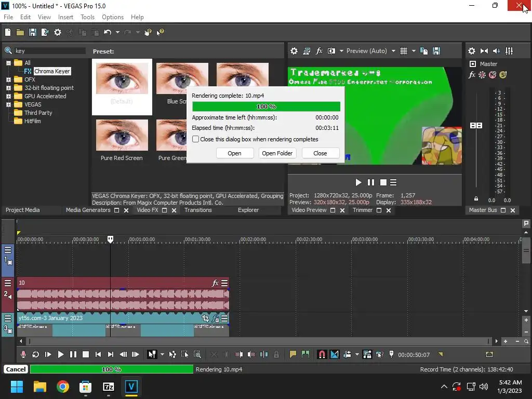Viewport: 532px width, 399px height.
Task: Click the New project icon
Action: tap(8, 32)
